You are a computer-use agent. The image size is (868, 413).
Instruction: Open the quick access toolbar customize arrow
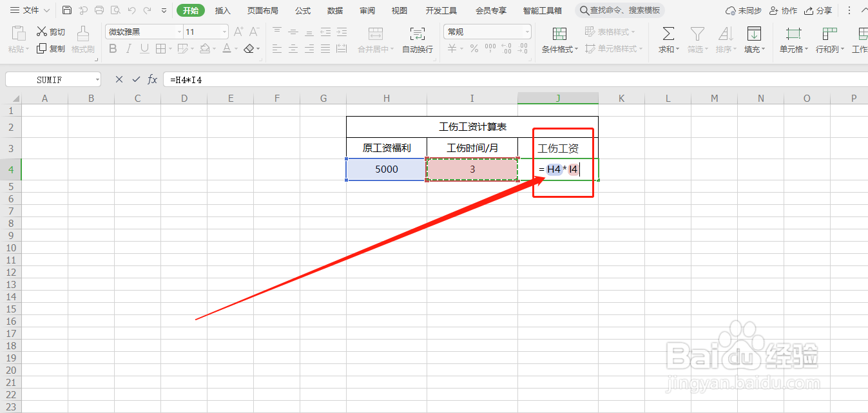tap(164, 11)
